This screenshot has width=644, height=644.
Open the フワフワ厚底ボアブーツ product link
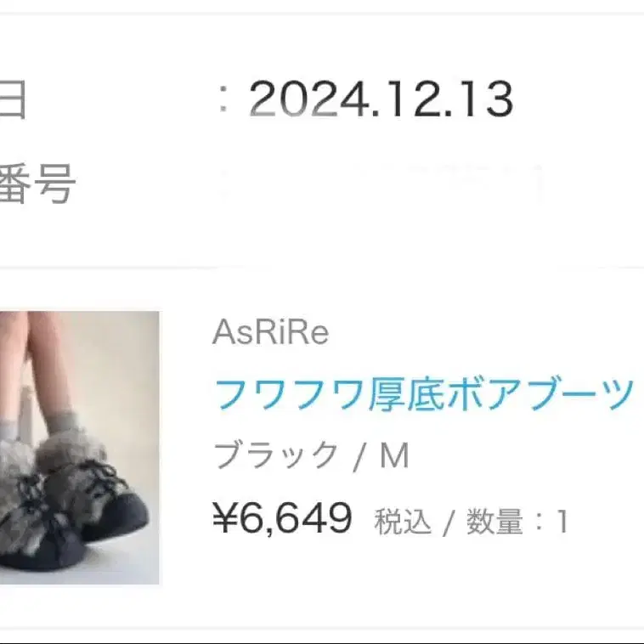point(424,394)
